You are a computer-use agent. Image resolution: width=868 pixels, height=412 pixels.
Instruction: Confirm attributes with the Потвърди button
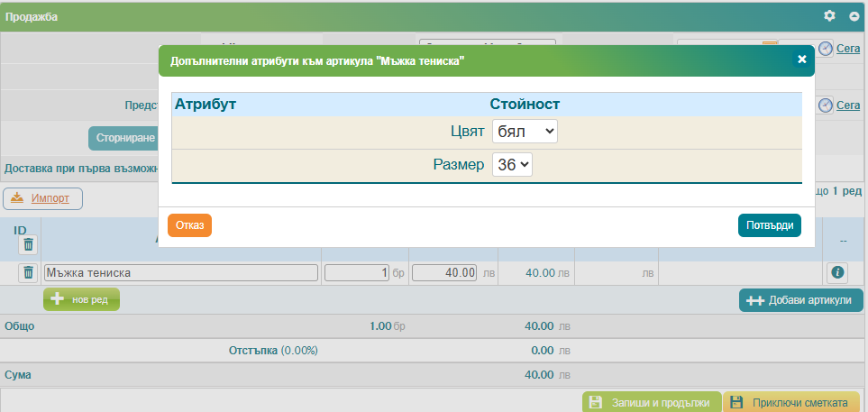click(x=770, y=225)
